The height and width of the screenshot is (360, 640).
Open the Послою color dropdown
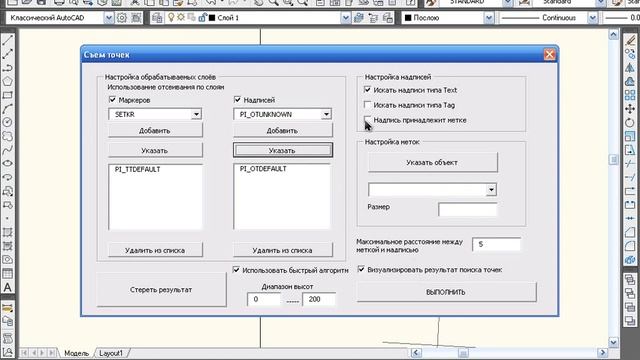pos(489,18)
